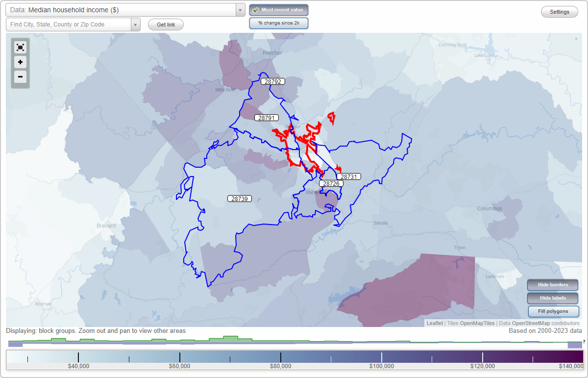Toggle Most recent value option
Image resolution: width=588 pixels, height=378 pixels.
[279, 10]
